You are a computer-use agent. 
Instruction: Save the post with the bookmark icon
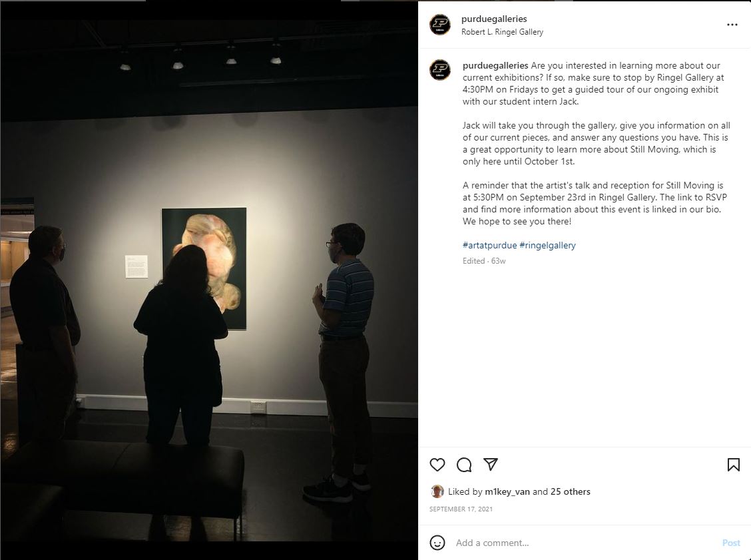tap(733, 465)
